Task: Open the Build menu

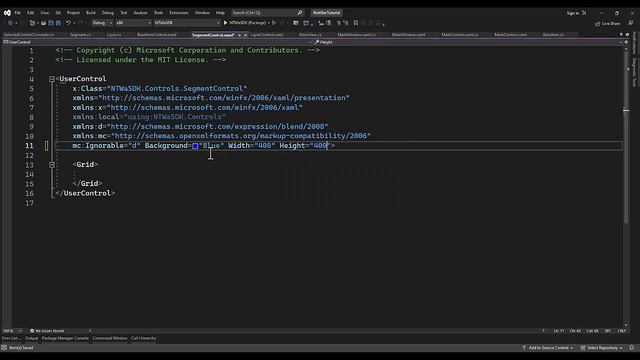Action: [x=91, y=13]
